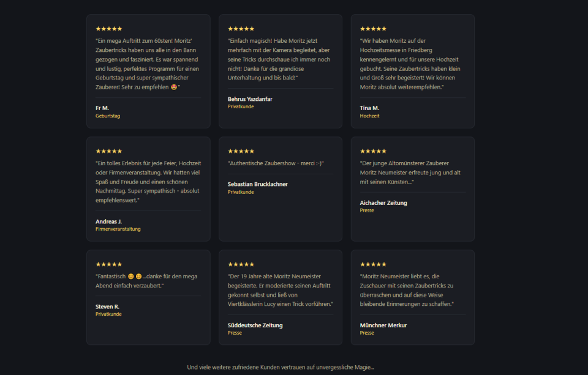Viewport: 588px width, 375px height.
Task: Click the stars in Steven R. review
Action: (x=109, y=264)
